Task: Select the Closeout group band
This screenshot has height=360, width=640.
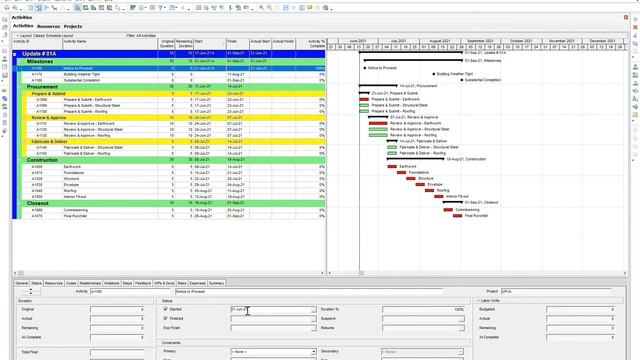Action: tap(172, 203)
